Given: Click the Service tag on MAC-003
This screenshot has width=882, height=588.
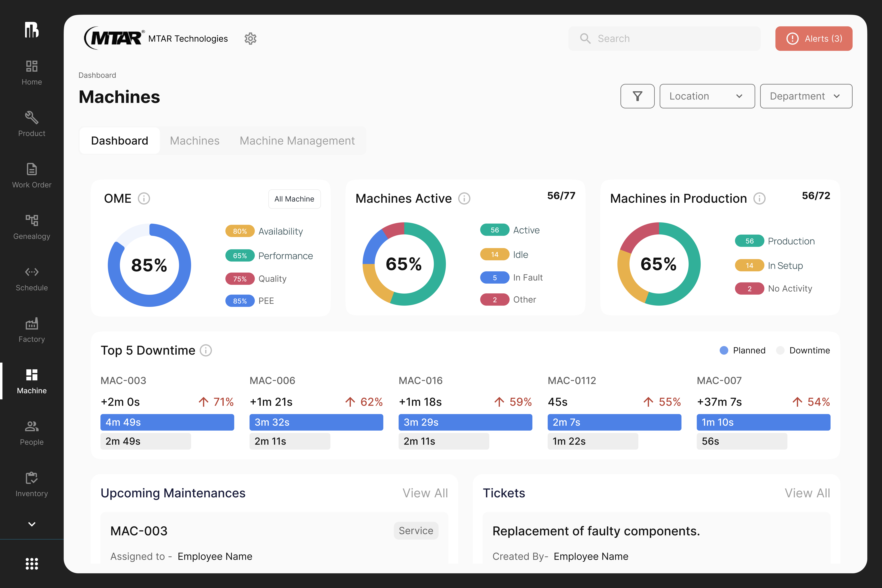Looking at the screenshot, I should [x=416, y=531].
